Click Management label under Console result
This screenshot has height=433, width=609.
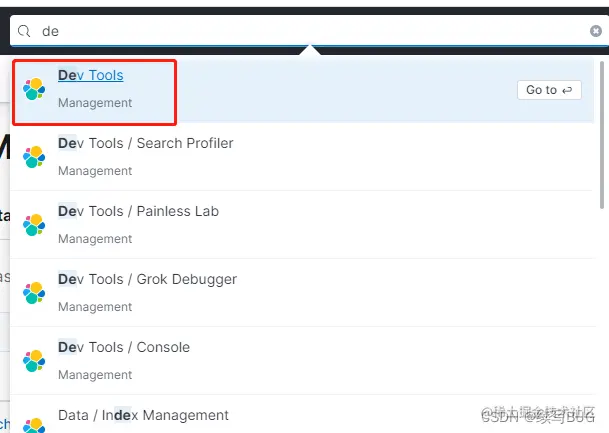tap(95, 375)
